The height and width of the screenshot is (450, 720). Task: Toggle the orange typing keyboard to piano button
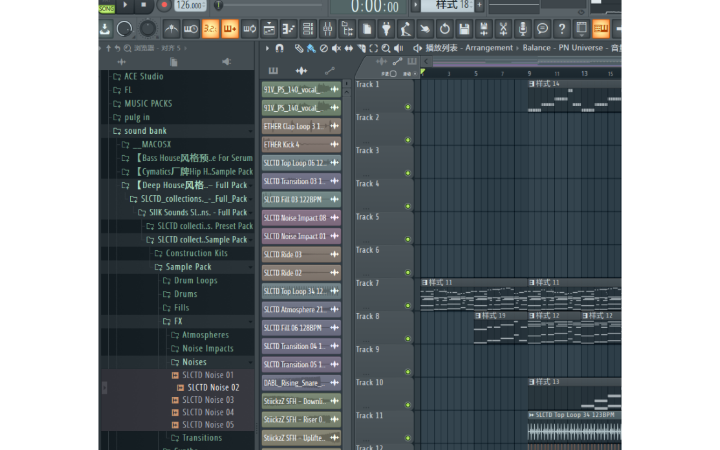[601, 29]
